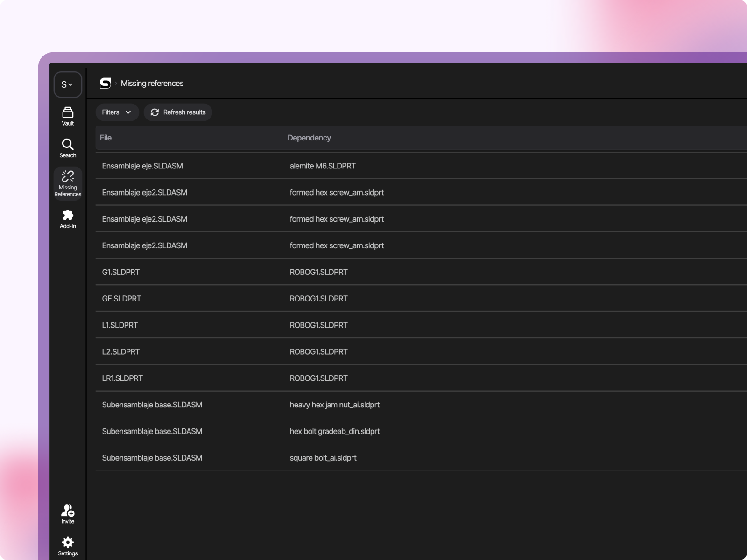Click the hex bolt gradeab_din.sldprt dependency
747x560 pixels.
[334, 432]
